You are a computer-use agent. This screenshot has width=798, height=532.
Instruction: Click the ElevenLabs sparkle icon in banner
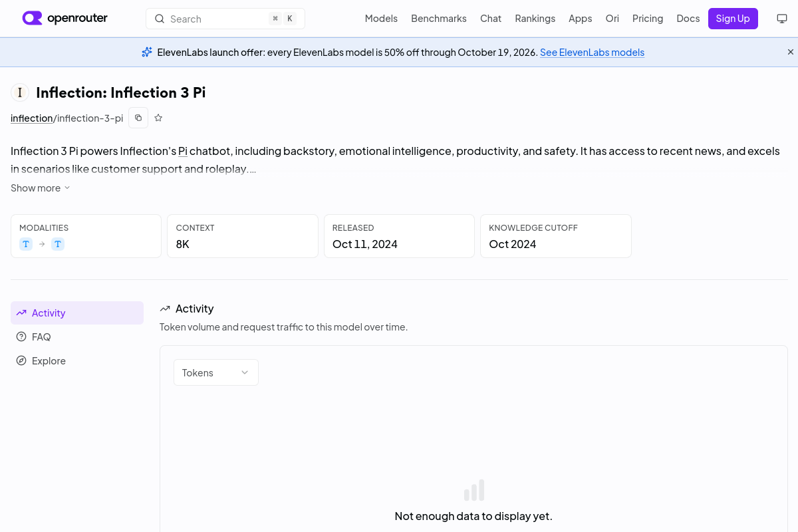[147, 52]
